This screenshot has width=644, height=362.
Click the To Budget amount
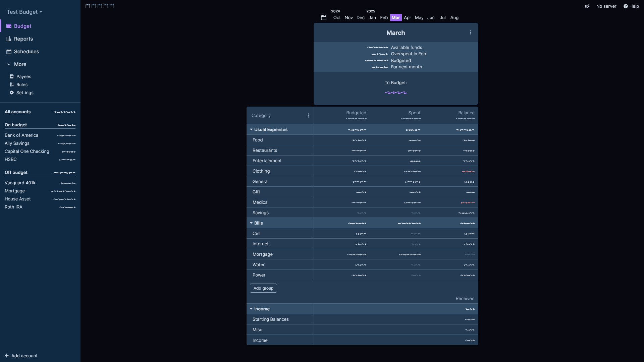tap(396, 93)
